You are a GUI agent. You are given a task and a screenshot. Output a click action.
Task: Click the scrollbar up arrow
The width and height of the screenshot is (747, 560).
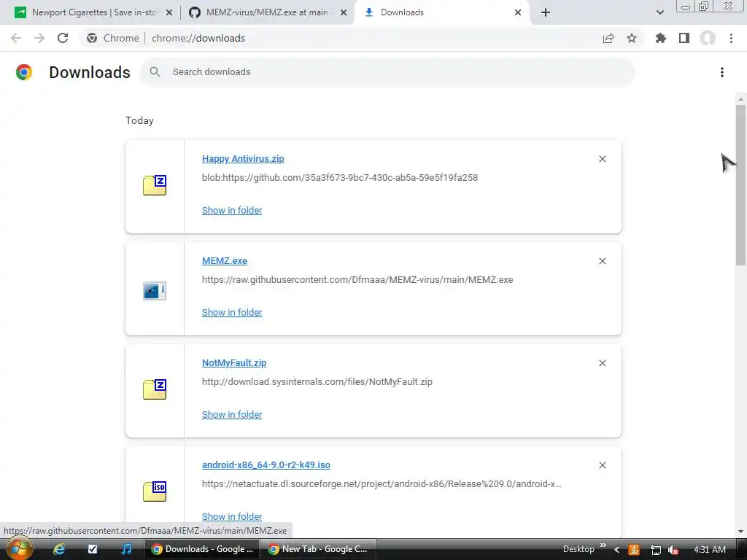pos(740,99)
